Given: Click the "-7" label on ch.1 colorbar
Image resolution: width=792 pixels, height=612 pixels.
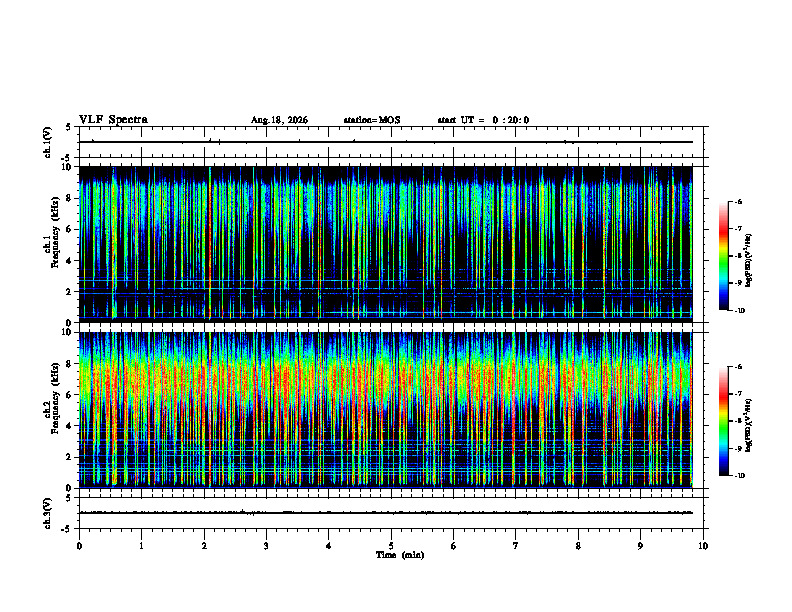Looking at the screenshot, I should [738, 229].
